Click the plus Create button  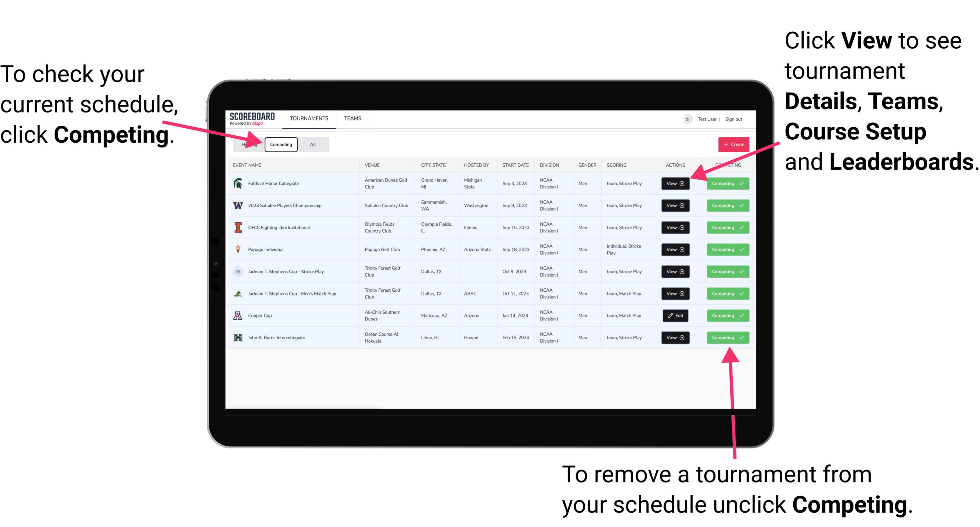(731, 143)
